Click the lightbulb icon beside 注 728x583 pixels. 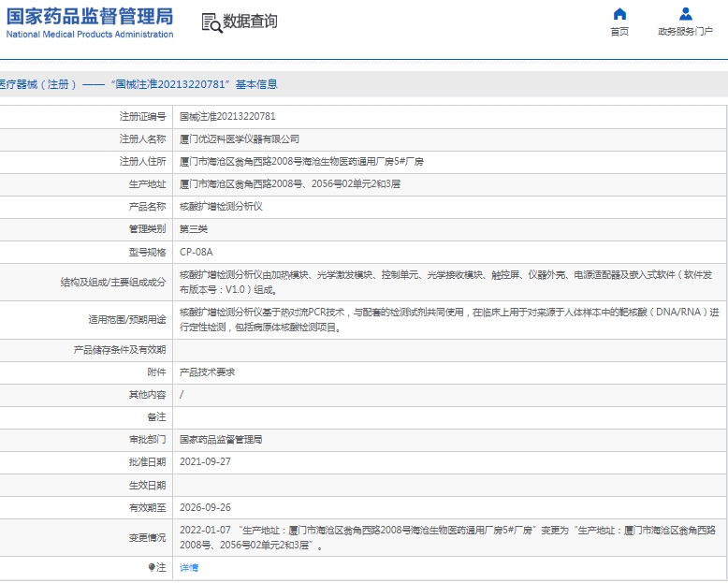click(152, 567)
